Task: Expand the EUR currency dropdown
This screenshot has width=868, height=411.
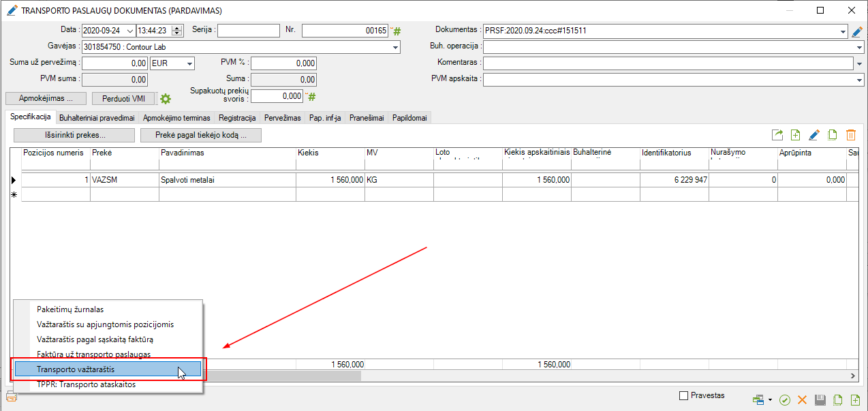Action: [x=189, y=63]
